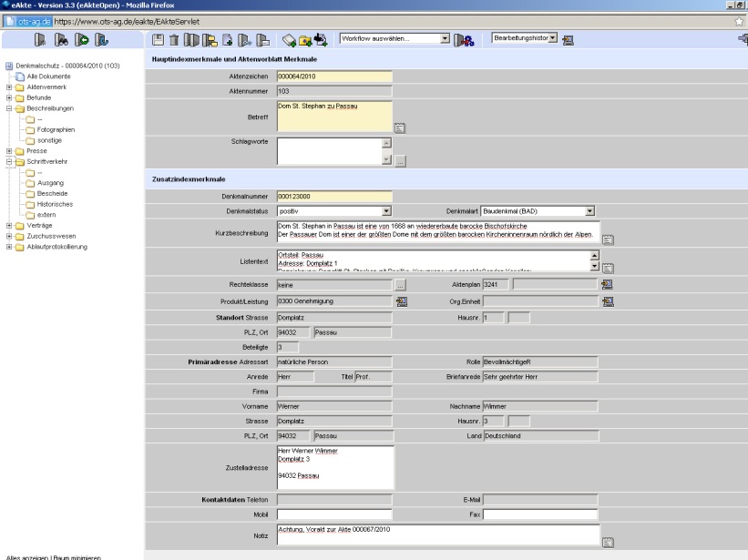Click the lookup icon beside Produkt/Leistung

click(400, 301)
